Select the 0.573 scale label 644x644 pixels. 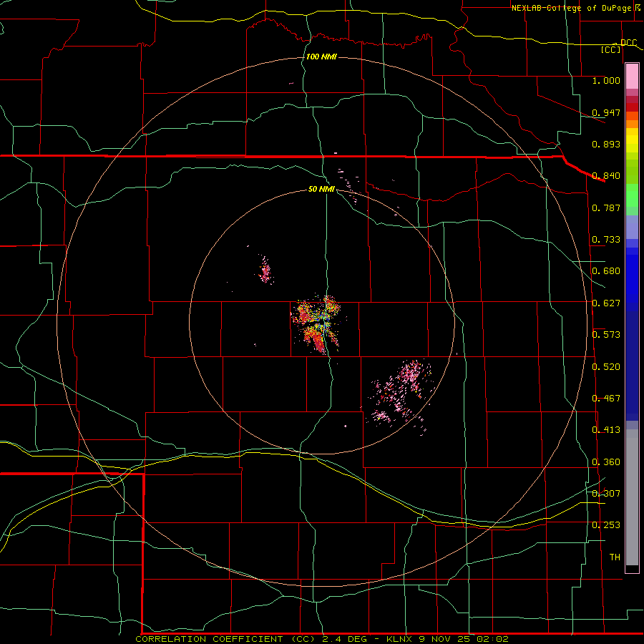[606, 335]
